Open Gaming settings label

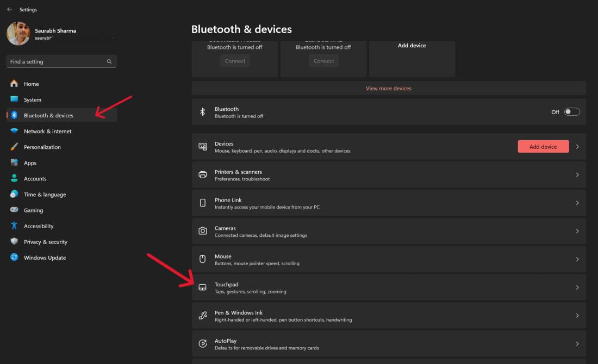[x=33, y=210]
